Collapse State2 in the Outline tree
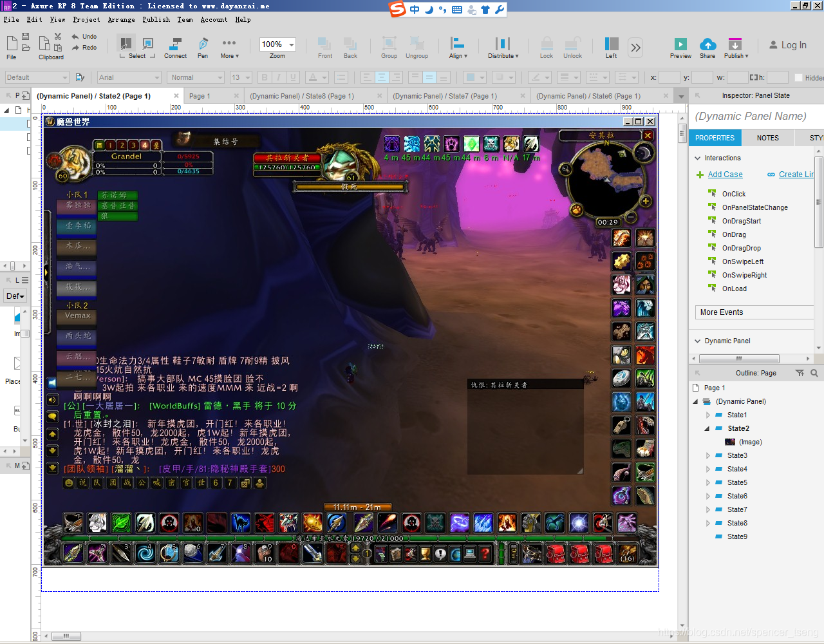 coord(707,428)
